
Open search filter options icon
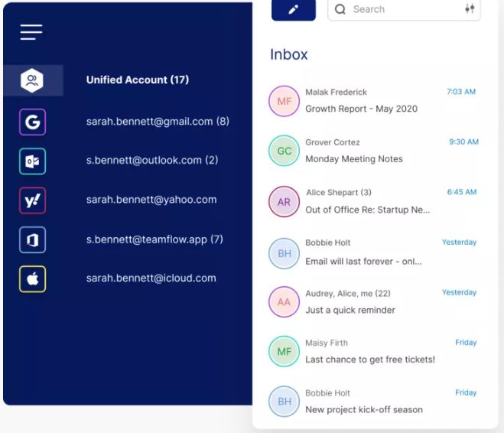(470, 9)
